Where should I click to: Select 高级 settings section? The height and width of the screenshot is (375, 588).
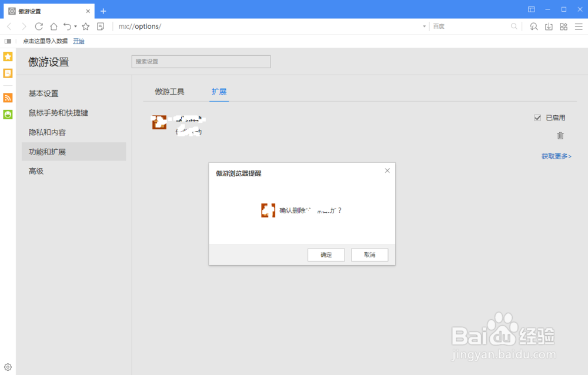point(36,171)
